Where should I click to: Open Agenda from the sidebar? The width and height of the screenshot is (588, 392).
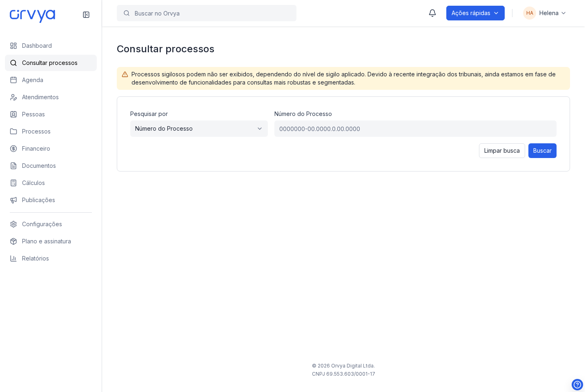point(51,80)
